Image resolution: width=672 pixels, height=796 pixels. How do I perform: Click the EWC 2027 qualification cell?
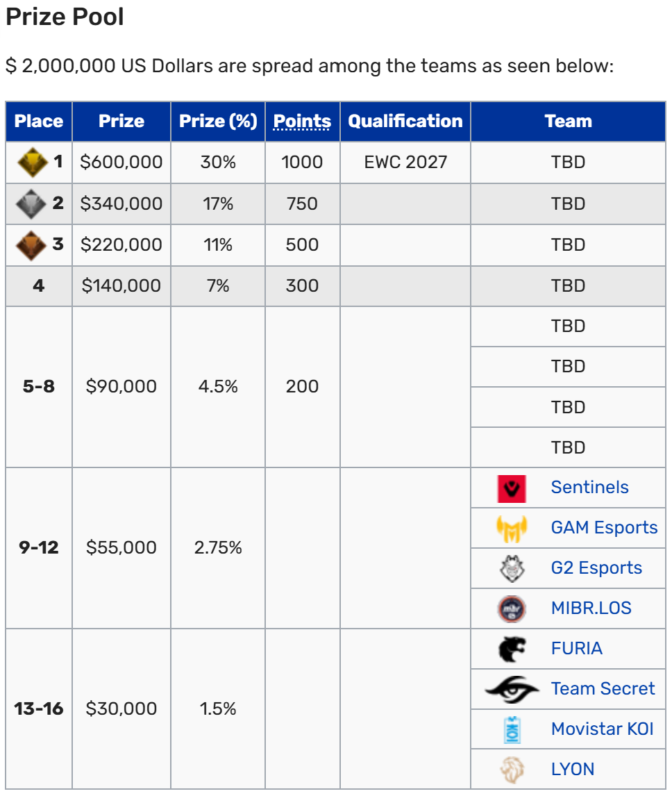coord(405,162)
